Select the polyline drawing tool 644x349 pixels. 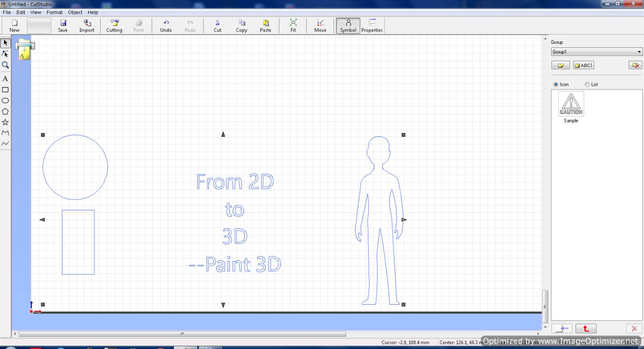(x=5, y=133)
